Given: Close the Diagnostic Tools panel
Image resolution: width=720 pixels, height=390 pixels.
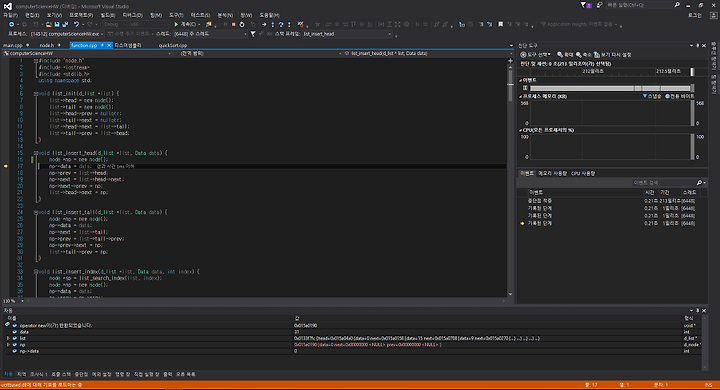Looking at the screenshot, I should [704, 45].
